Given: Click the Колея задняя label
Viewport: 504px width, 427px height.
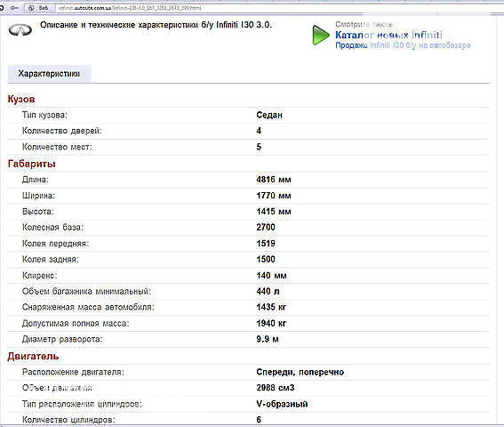Looking at the screenshot, I should click(51, 260).
